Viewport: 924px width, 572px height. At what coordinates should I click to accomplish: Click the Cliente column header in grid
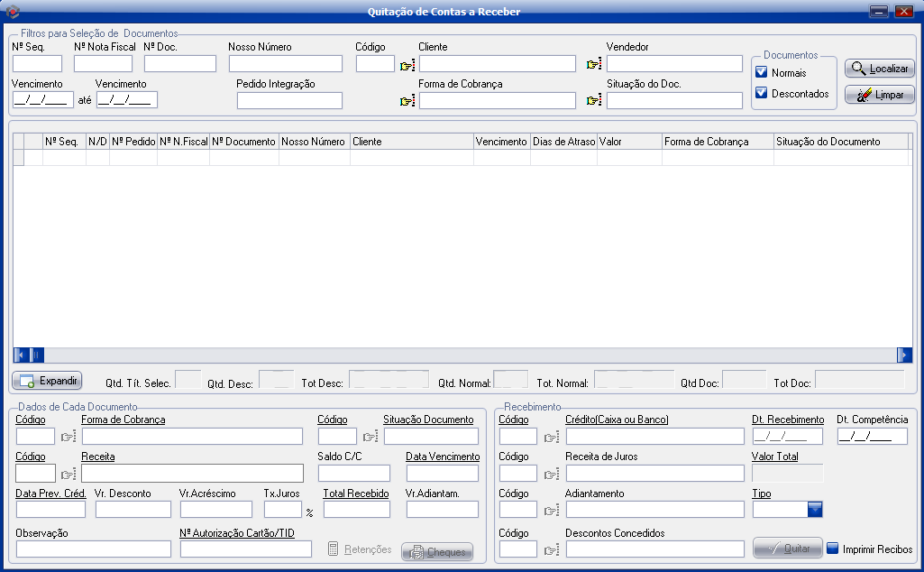[411, 142]
